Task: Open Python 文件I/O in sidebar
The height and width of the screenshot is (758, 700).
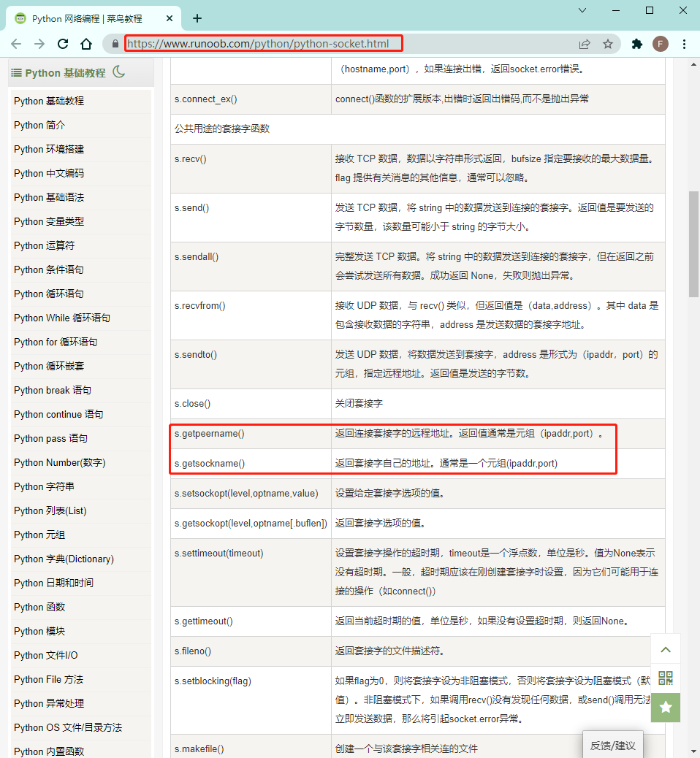Action: click(46, 656)
